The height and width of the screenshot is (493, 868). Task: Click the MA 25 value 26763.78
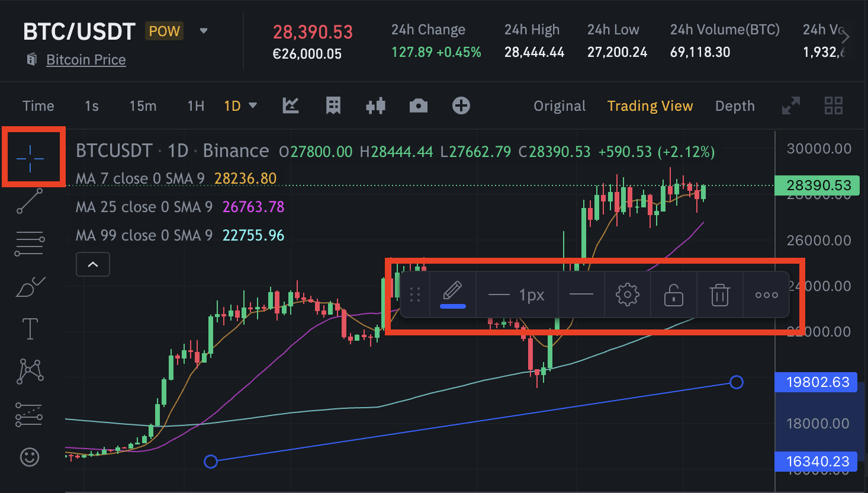point(253,207)
